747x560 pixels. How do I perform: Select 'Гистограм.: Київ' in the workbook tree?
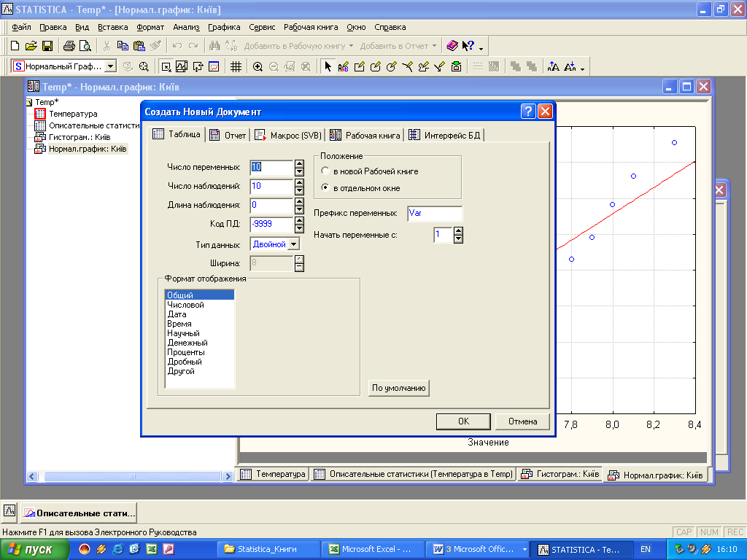point(80,137)
